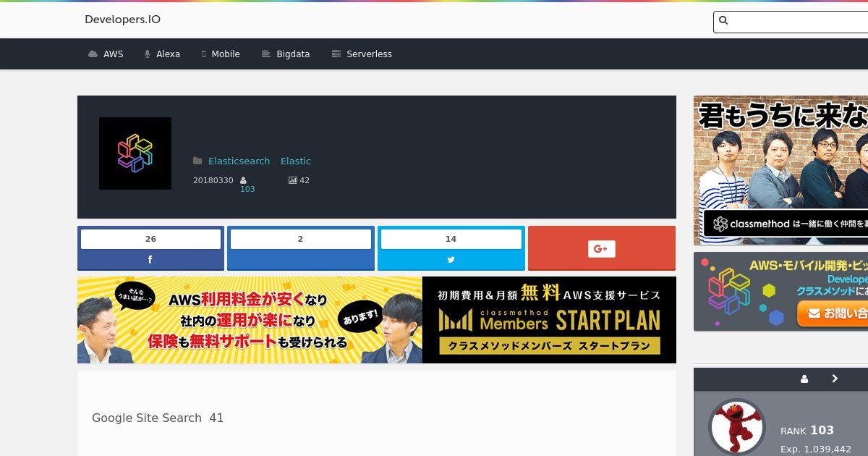Open the author link labeled 103

pos(247,189)
